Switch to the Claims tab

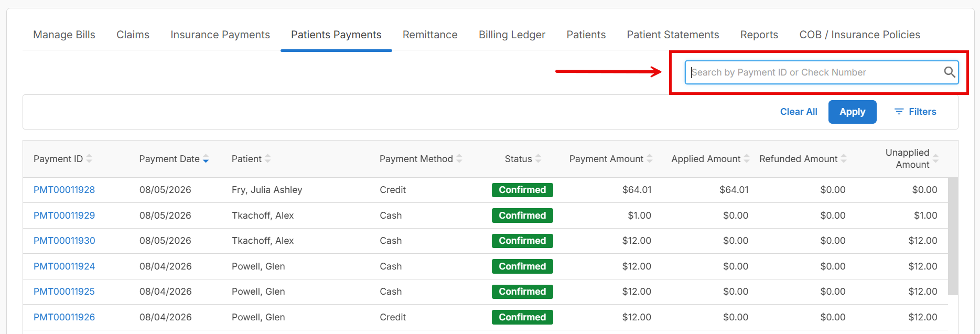coord(133,35)
